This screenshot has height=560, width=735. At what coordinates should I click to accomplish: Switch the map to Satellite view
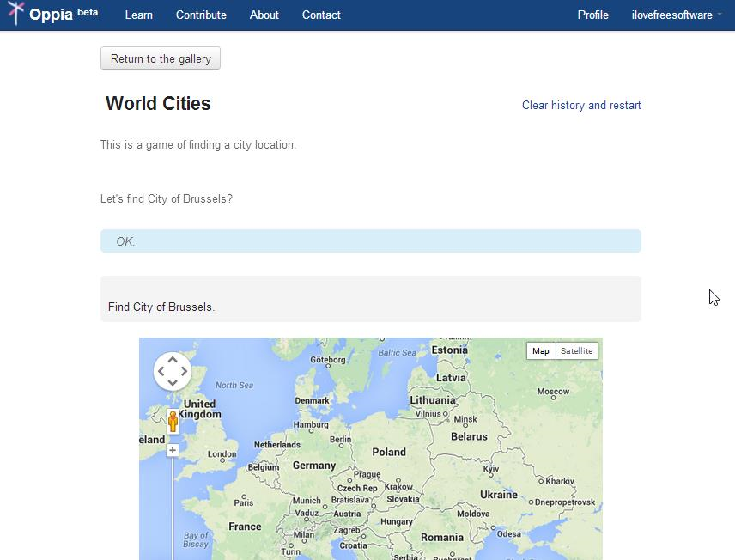point(576,350)
